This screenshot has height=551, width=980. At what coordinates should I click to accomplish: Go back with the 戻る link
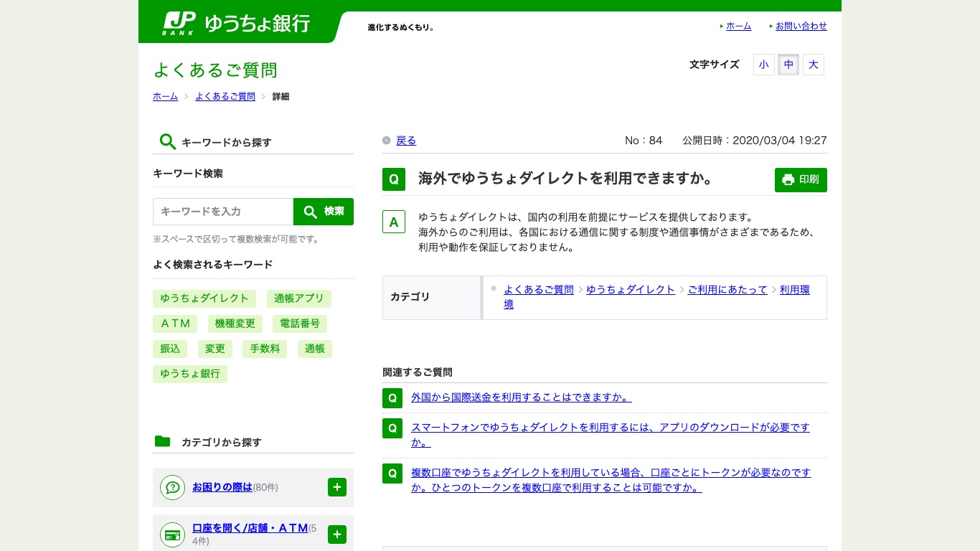(406, 141)
